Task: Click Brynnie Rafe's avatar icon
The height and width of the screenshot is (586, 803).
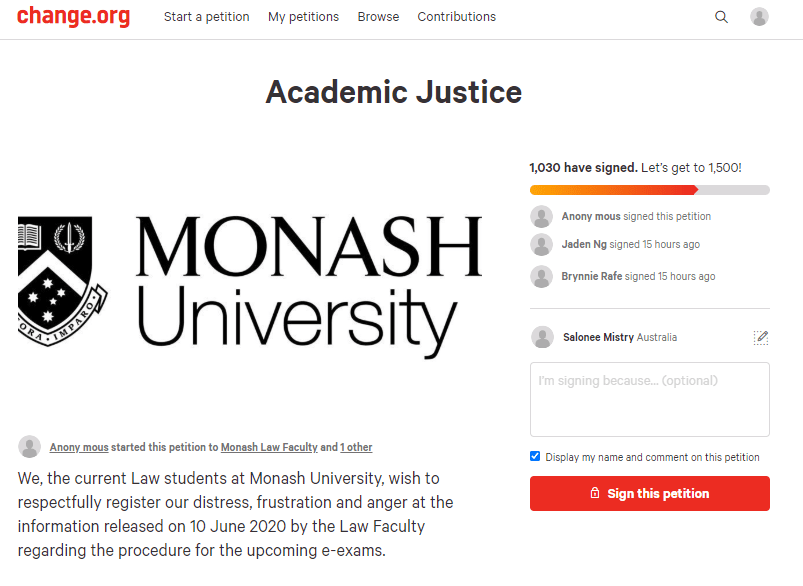Action: tap(542, 277)
